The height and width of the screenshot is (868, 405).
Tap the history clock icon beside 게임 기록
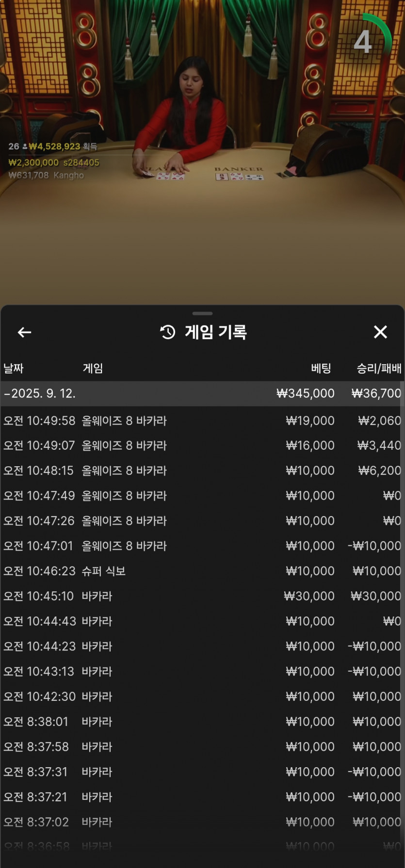point(168,332)
